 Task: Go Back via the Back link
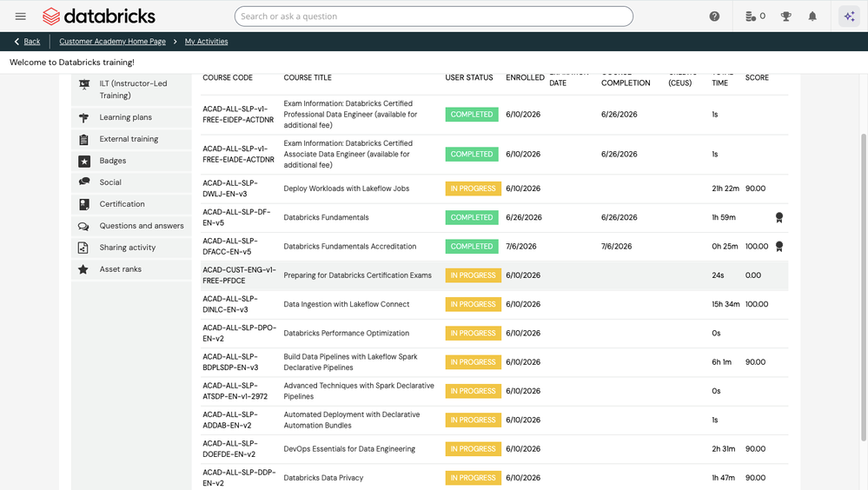coord(32,42)
